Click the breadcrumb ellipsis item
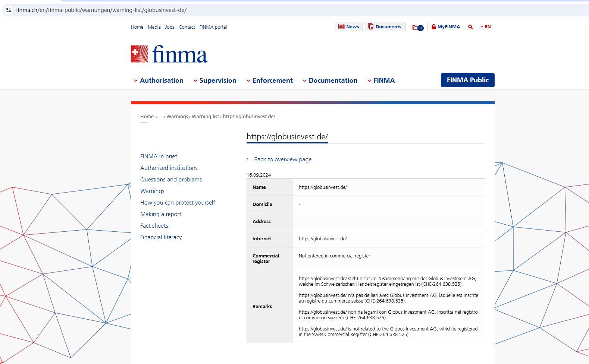The image size is (589, 364). click(161, 117)
